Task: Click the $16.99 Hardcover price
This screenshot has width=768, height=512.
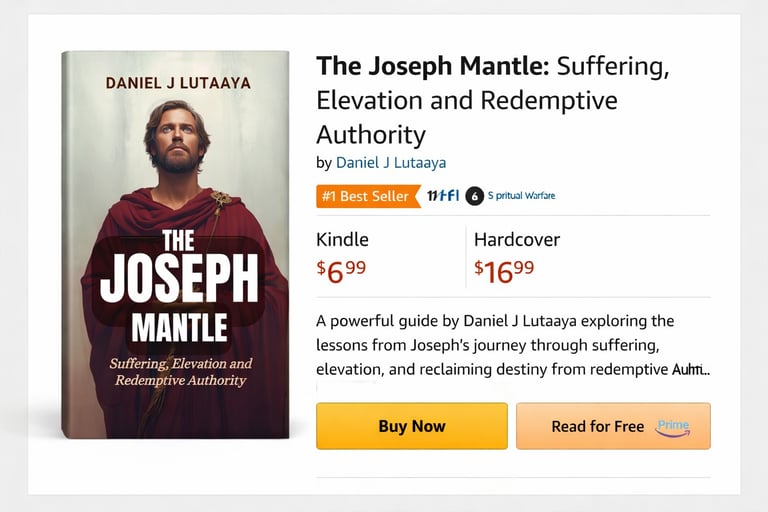Action: coord(504,270)
